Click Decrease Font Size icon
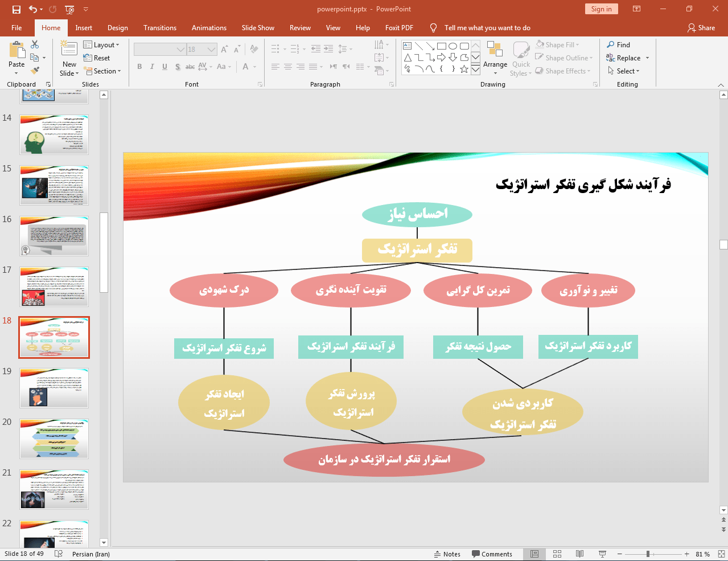The image size is (728, 561). (236, 50)
